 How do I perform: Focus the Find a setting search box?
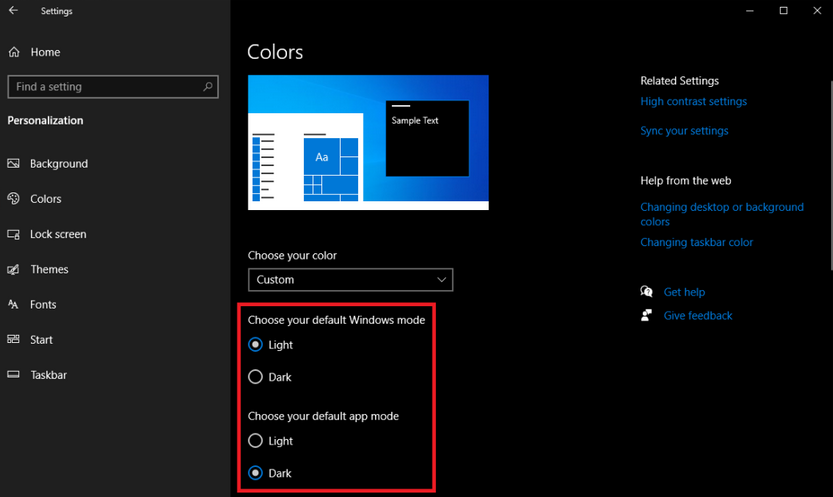click(x=113, y=87)
